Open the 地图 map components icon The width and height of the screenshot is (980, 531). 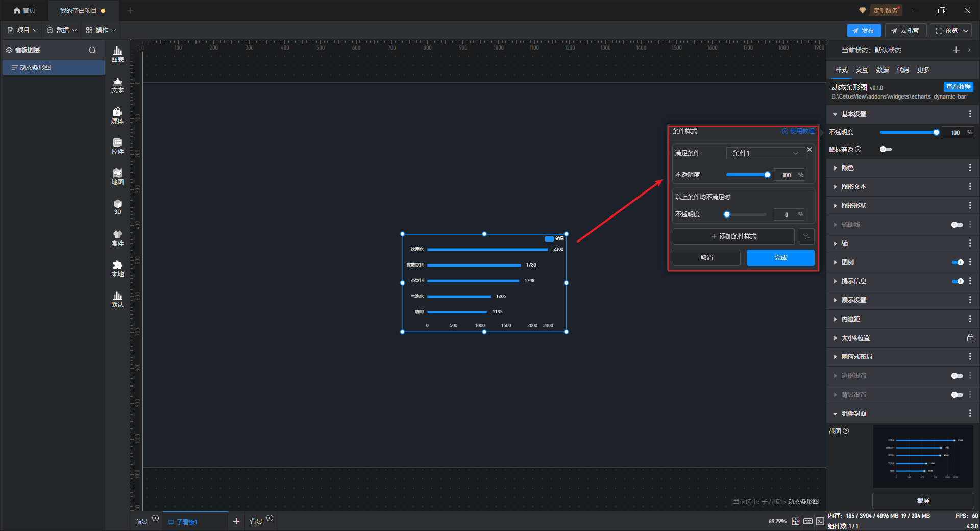pyautogui.click(x=117, y=177)
